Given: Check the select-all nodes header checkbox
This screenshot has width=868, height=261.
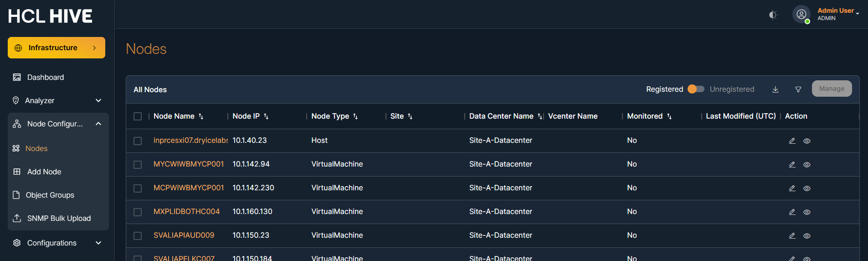Looking at the screenshot, I should click(x=138, y=116).
